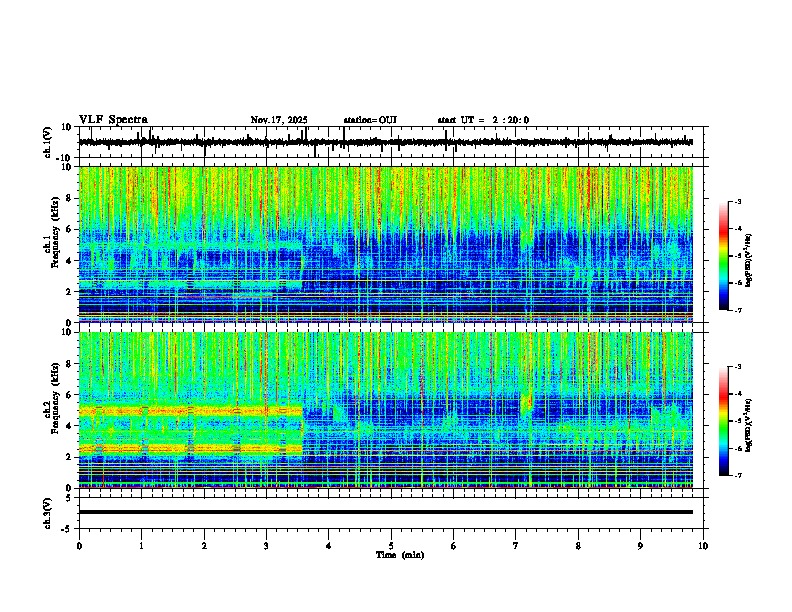
Task: Click the cyan 2.5 kHz band in ch.1 spectrogram
Action: pyautogui.click(x=190, y=285)
